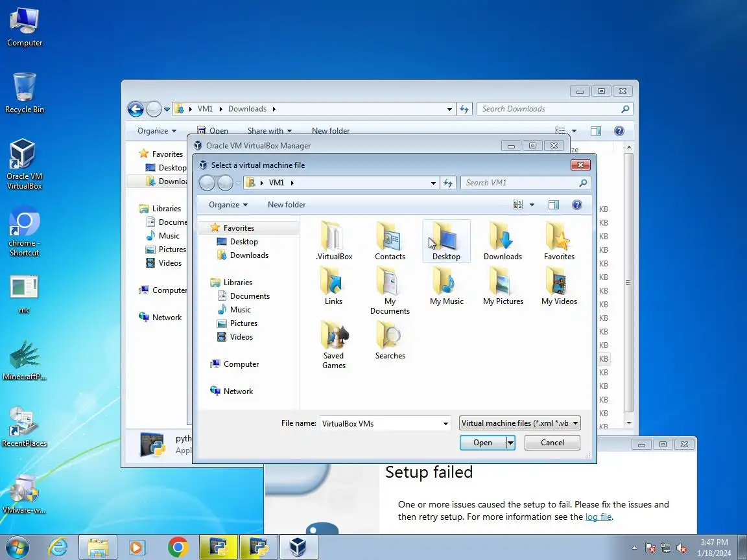Viewport: 747px width, 560px height.
Task: Select the My Pictures folder icon
Action: point(503,286)
